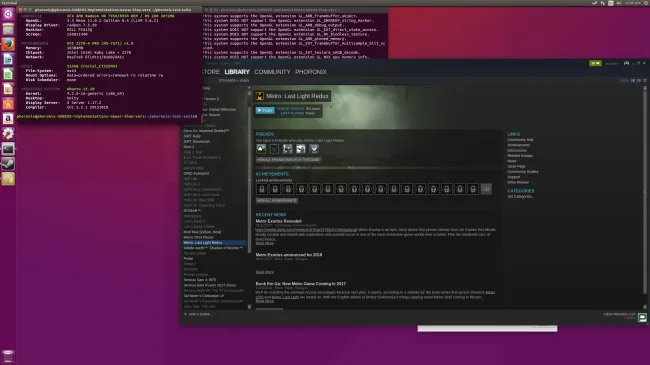Open LibreOffice Calc from the launcher
The width and height of the screenshot is (650, 365).
pos(8,74)
